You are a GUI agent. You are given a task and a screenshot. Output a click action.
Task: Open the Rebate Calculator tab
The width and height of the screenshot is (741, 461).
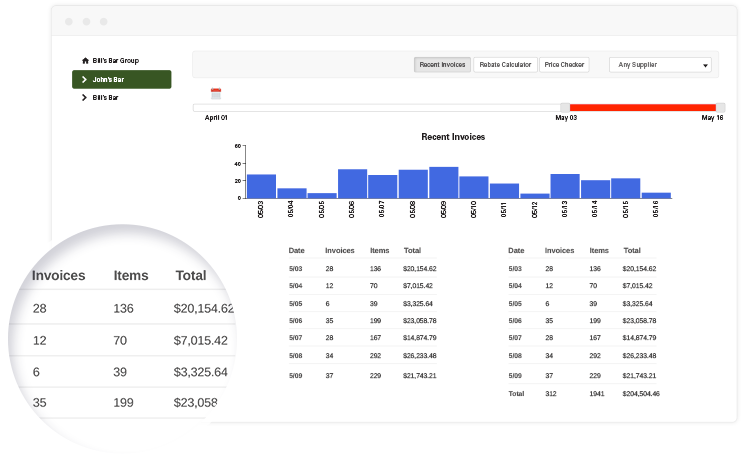[x=503, y=65]
